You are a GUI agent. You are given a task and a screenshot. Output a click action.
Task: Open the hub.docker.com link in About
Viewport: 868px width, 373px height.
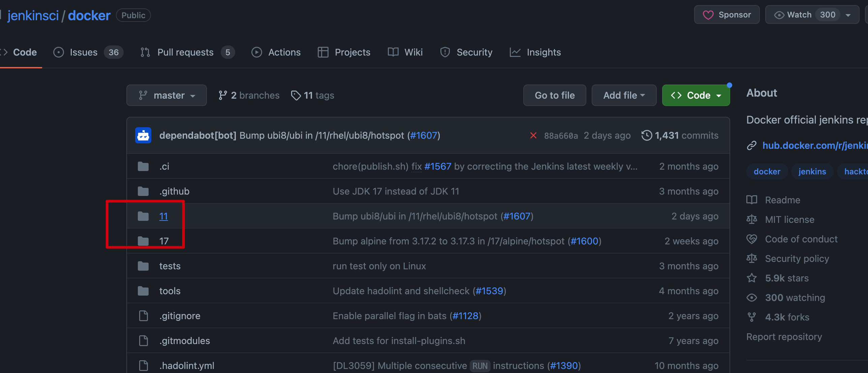coord(815,145)
